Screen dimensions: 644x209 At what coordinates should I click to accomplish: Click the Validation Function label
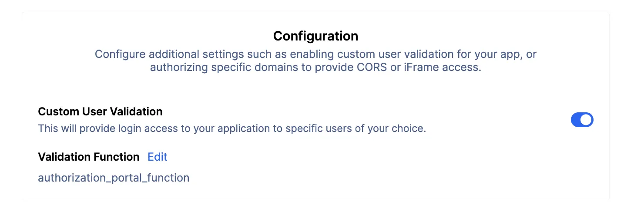pyautogui.click(x=89, y=157)
